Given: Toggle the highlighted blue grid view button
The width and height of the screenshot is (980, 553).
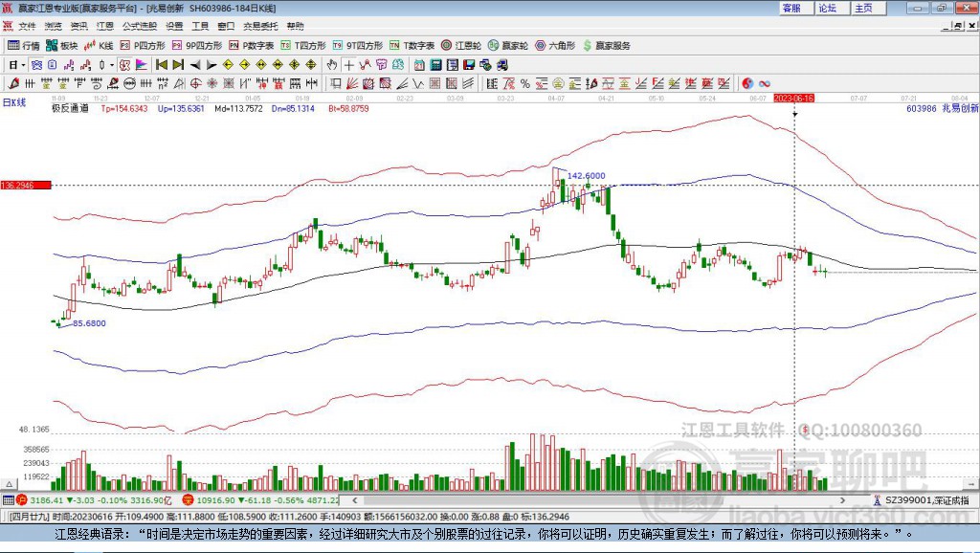Looking at the screenshot, I should click(36, 64).
